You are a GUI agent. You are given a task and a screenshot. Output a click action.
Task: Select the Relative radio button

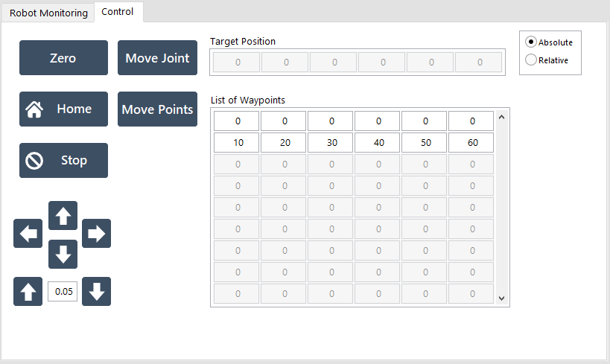[531, 60]
